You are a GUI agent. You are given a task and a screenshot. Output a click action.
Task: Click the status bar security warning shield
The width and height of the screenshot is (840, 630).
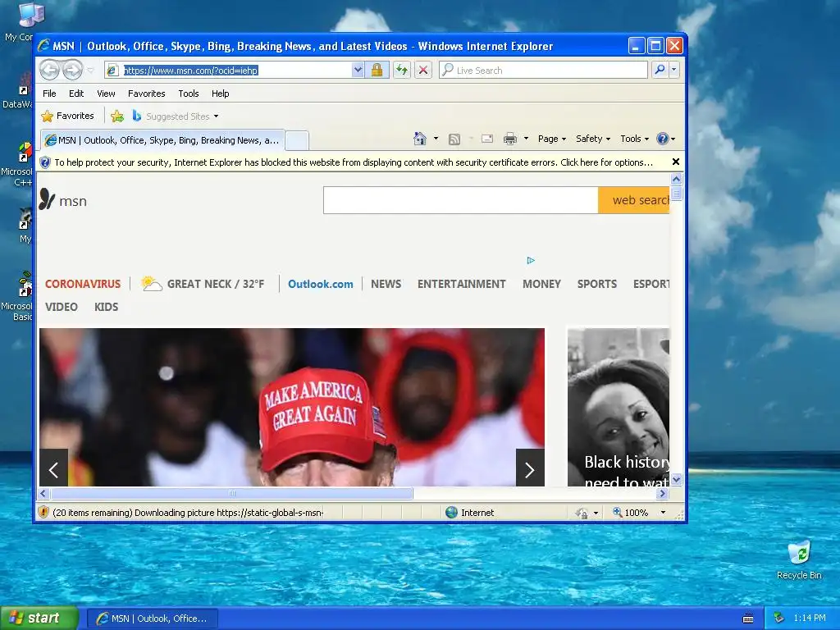coord(43,512)
